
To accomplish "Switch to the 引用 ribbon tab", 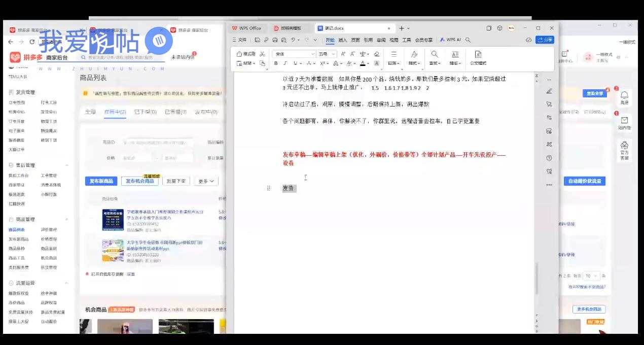I will (368, 40).
